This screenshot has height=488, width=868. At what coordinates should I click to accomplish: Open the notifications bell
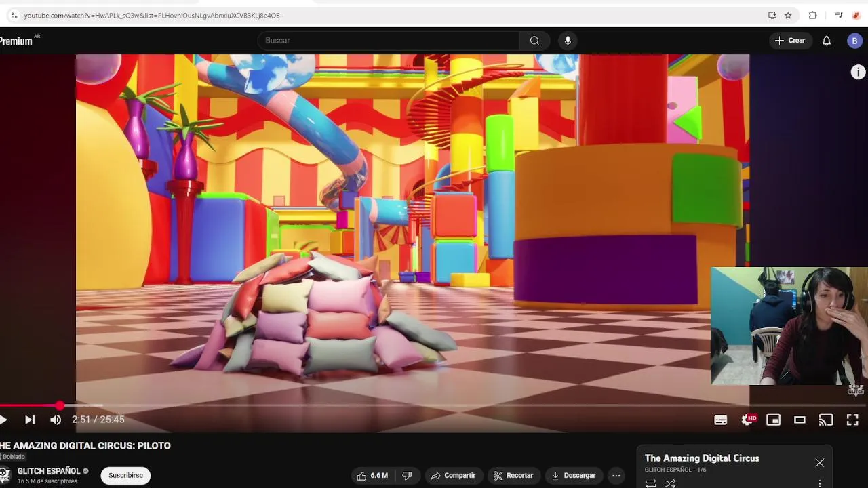tap(827, 41)
